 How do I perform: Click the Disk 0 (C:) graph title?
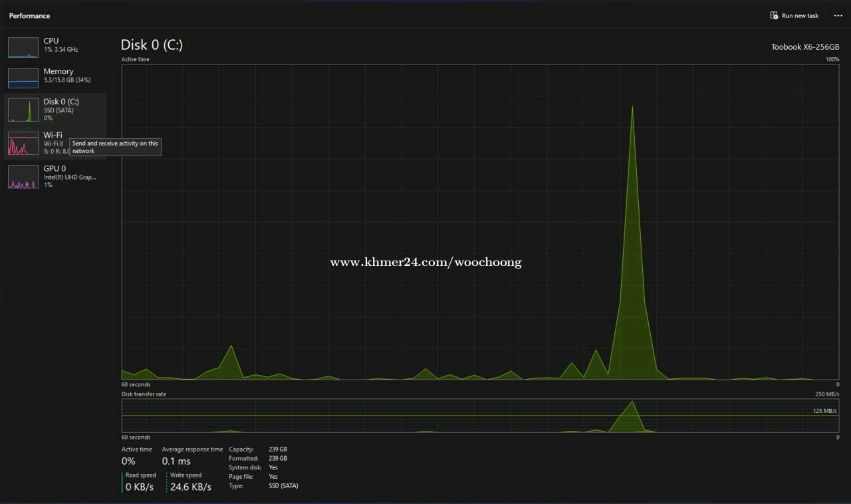pyautogui.click(x=152, y=45)
